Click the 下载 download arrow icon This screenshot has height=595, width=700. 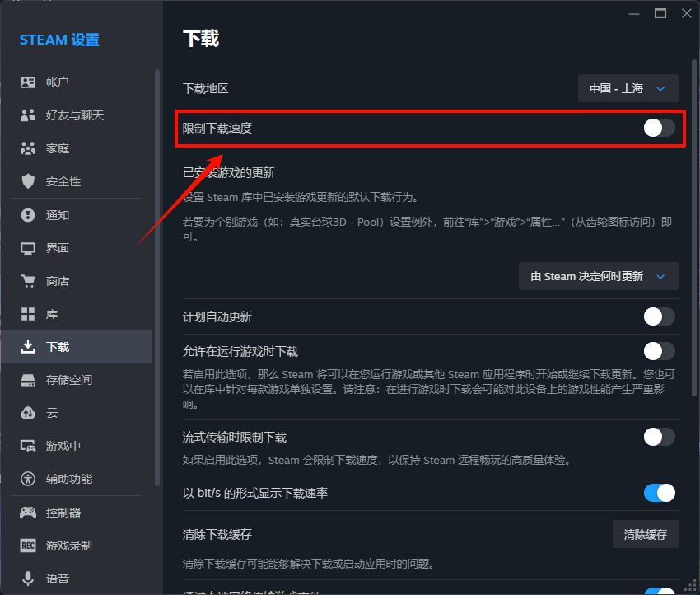28,347
